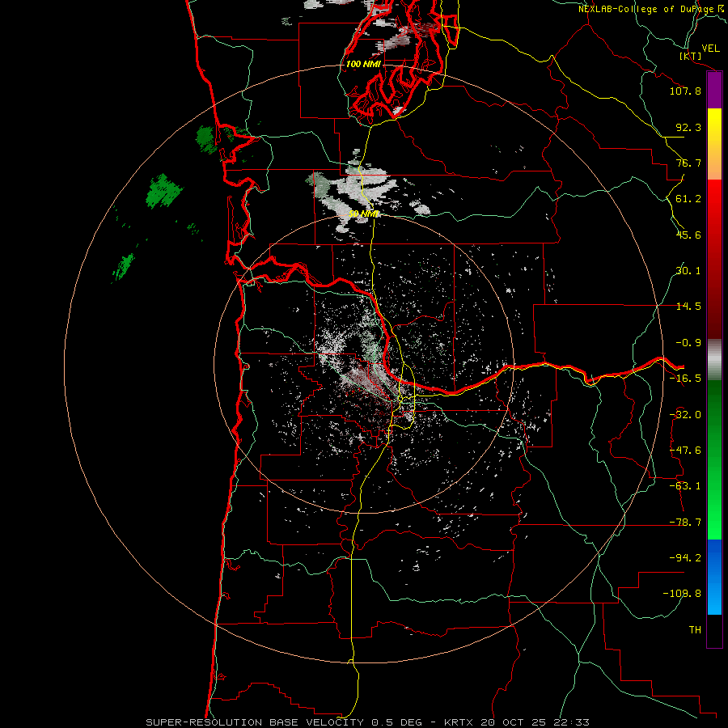728x728 pixels.
Task: Pick the gray near-zero segment of color bar
Action: tap(714, 360)
